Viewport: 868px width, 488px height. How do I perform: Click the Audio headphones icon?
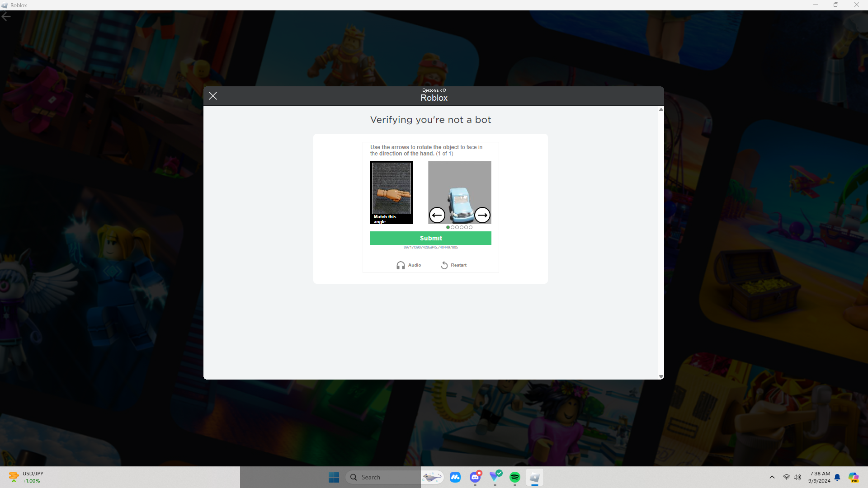(x=401, y=265)
